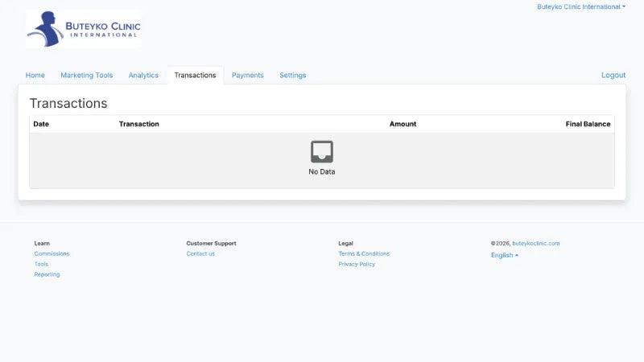Click the Contact us link
The image size is (644, 362).
click(200, 253)
